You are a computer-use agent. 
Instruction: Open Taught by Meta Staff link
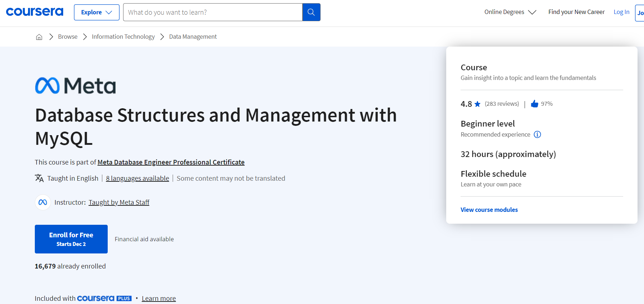click(119, 202)
